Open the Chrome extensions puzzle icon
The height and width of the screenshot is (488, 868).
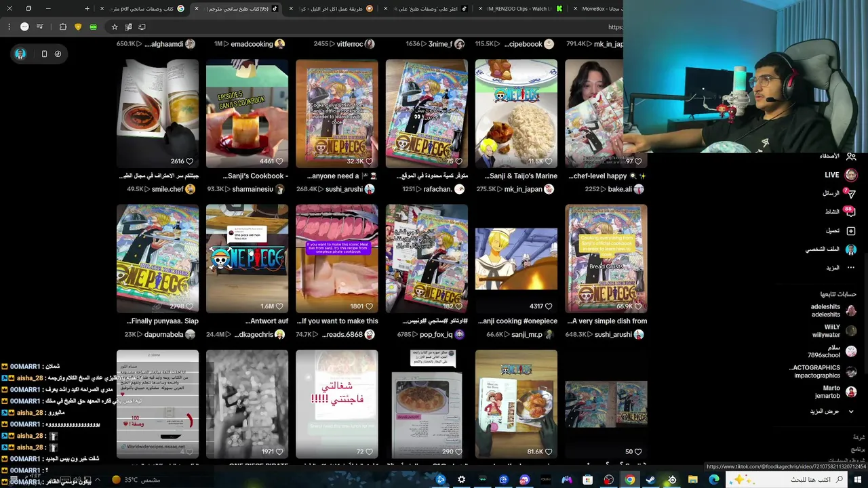pyautogui.click(x=62, y=27)
